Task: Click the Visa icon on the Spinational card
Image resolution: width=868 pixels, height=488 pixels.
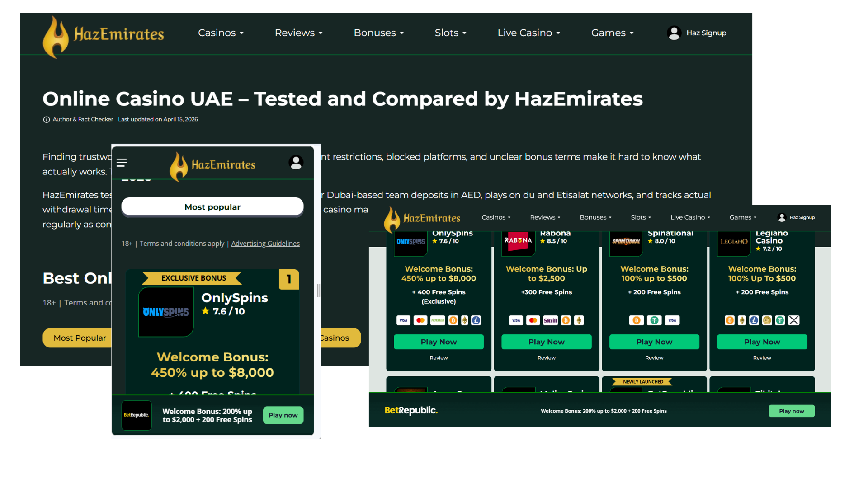Action: click(x=672, y=320)
